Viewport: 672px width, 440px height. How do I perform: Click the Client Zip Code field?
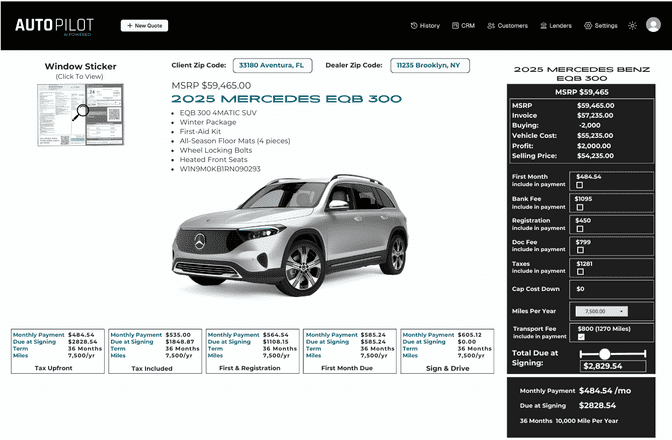(273, 66)
